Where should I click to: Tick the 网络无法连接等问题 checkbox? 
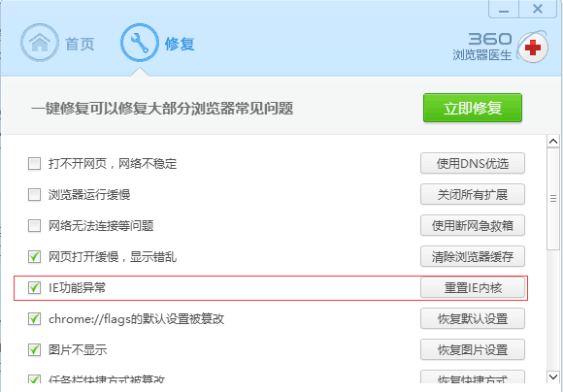click(35, 226)
